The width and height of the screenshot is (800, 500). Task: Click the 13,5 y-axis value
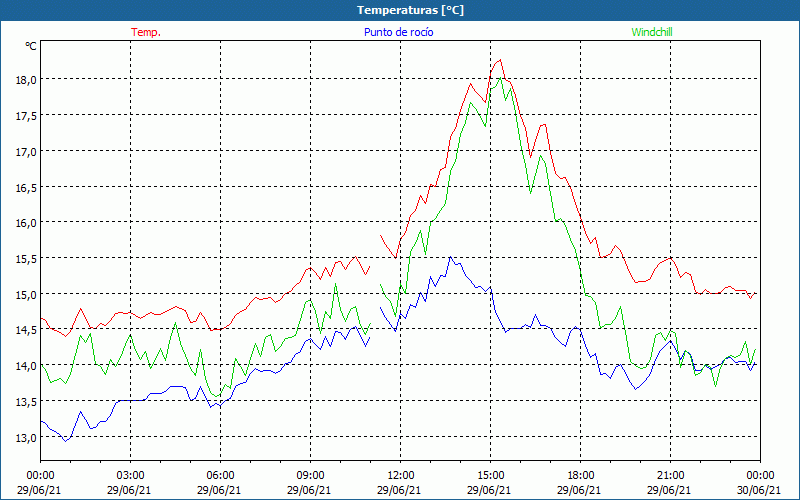[28, 402]
